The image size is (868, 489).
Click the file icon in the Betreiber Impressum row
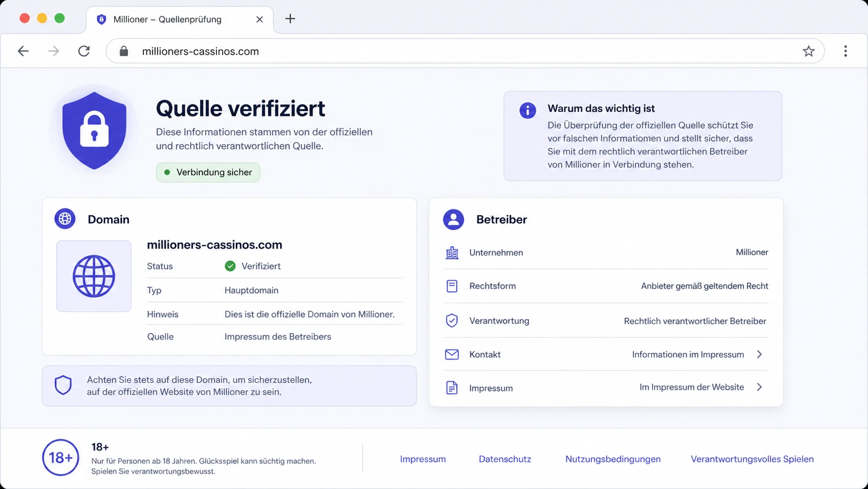click(452, 388)
